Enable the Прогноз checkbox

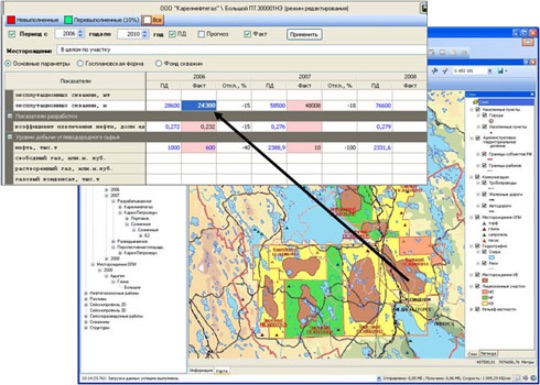click(201, 34)
